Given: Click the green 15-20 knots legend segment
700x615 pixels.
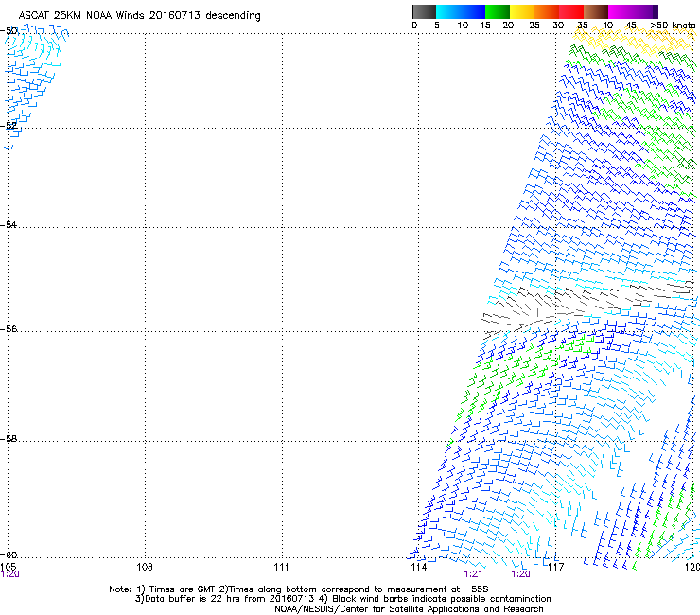Looking at the screenshot, I should tap(498, 11).
